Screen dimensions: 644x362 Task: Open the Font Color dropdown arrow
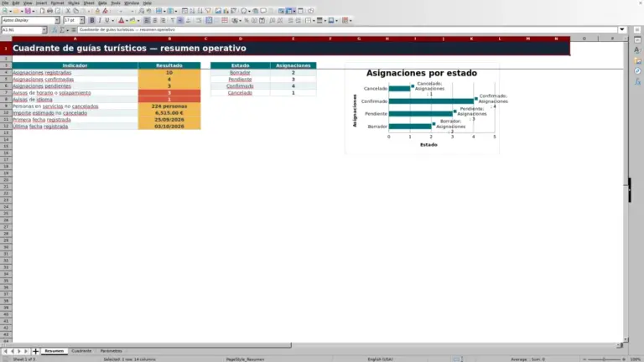tap(127, 20)
